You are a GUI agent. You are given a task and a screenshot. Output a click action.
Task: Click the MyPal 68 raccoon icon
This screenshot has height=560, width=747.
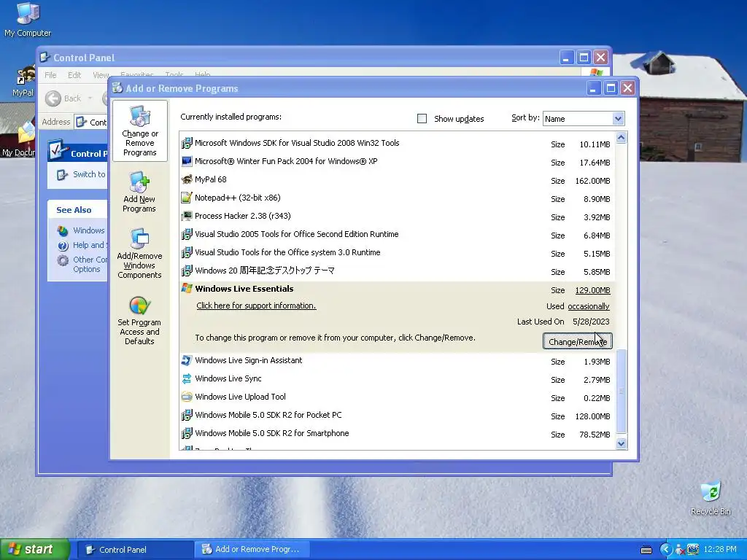[x=187, y=179]
